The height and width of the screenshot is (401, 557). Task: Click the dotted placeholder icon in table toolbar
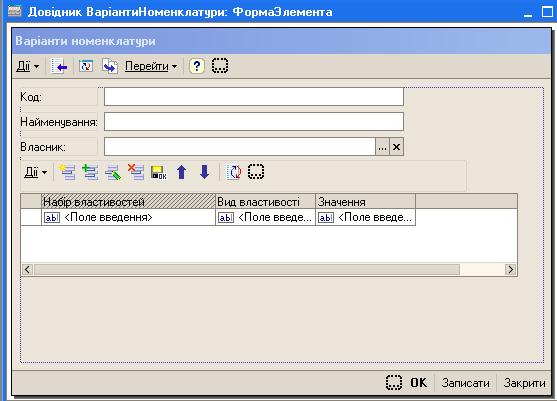point(256,172)
